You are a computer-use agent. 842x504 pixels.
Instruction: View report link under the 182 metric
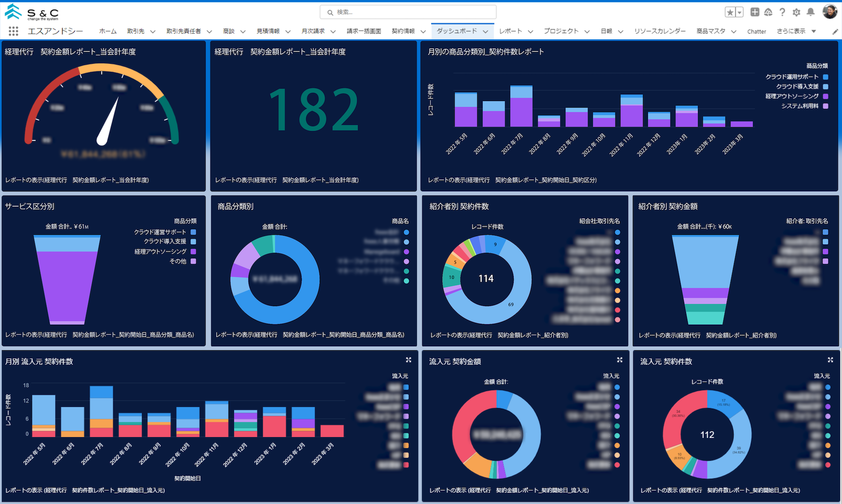pyautogui.click(x=287, y=180)
